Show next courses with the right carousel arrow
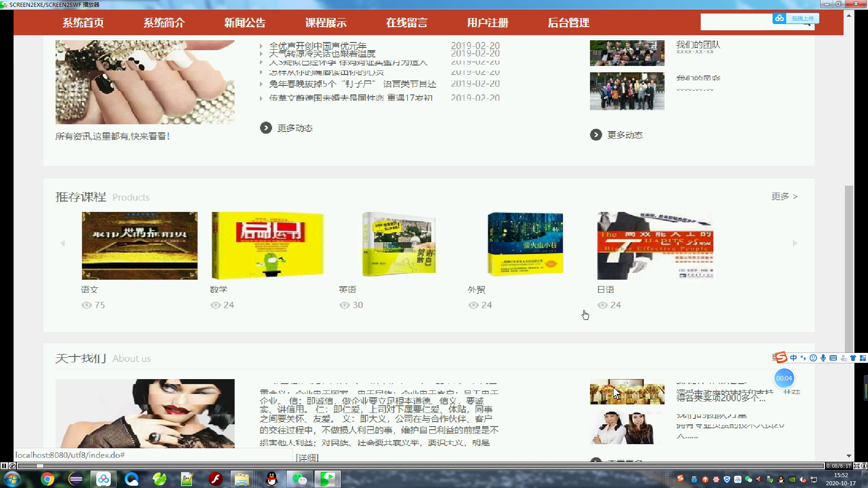Image resolution: width=868 pixels, height=488 pixels. (x=795, y=244)
